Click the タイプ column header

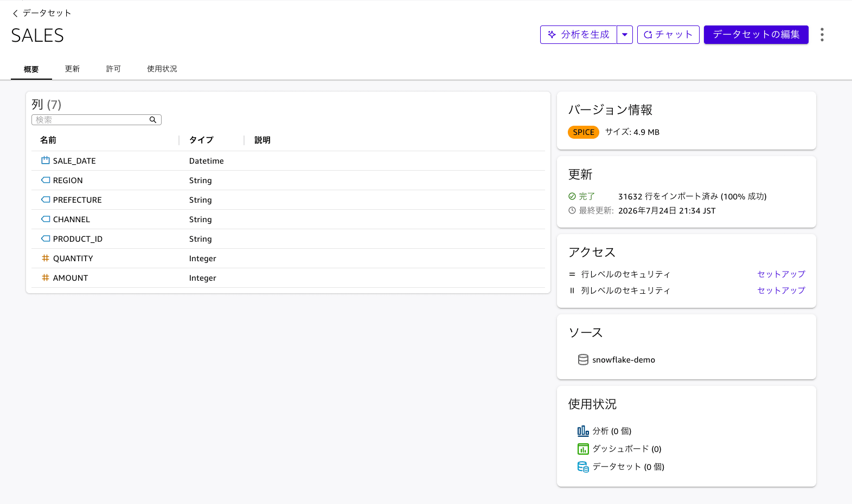201,140
